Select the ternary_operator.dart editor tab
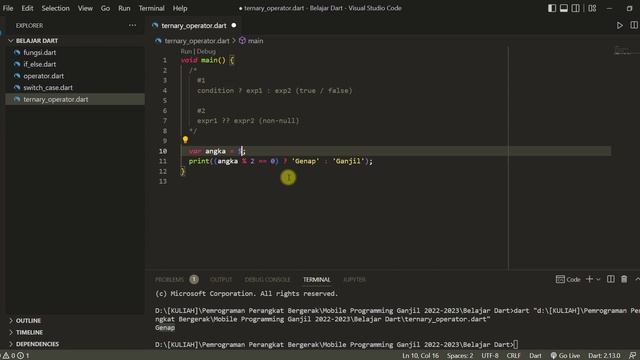Viewport: 640px width, 360px height. (x=194, y=25)
